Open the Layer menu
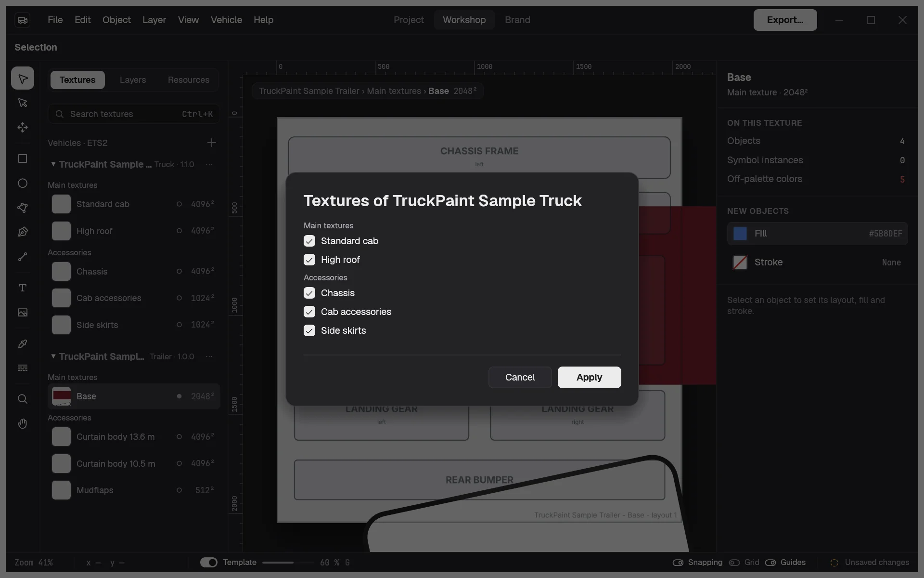Viewport: 924px width, 578px height. tap(154, 20)
